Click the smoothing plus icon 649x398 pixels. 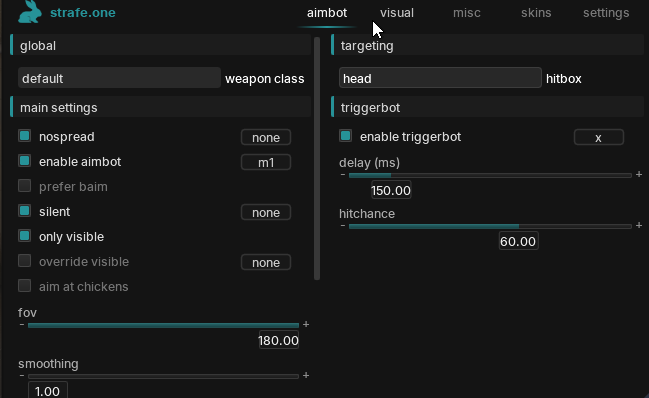306,375
